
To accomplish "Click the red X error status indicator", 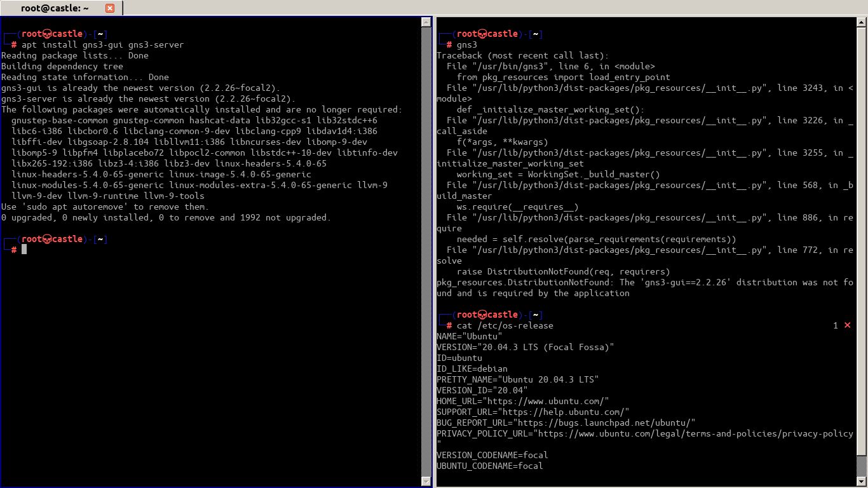I will [x=847, y=325].
